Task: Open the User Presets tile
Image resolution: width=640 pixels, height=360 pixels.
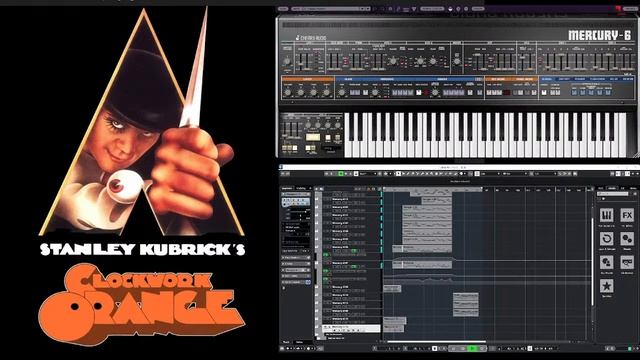Action: (607, 262)
